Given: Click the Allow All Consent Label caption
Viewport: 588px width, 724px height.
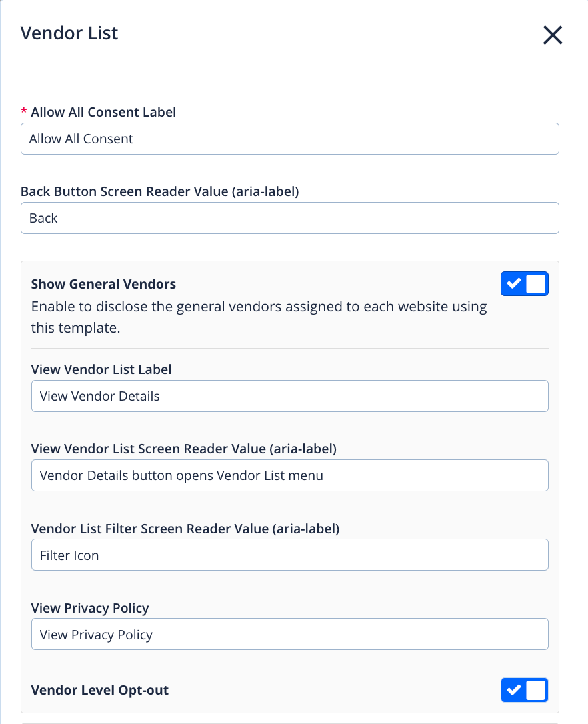Looking at the screenshot, I should pos(103,112).
